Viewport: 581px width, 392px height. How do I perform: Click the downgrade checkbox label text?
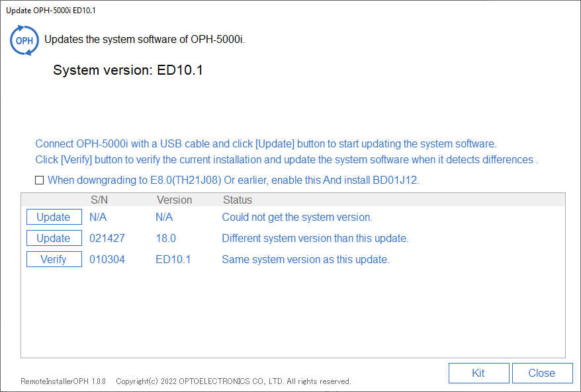234,180
